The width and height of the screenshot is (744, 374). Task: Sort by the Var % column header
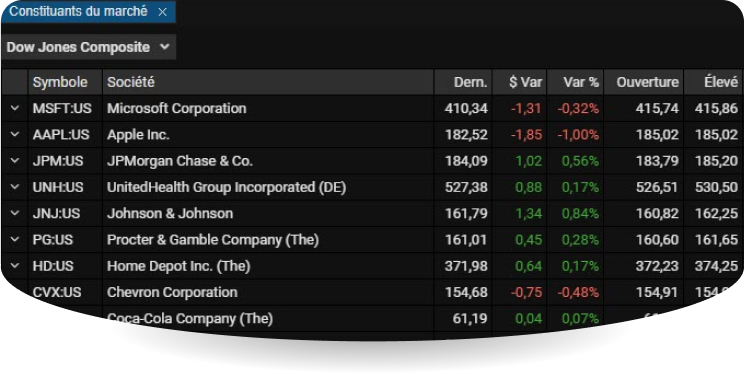coord(575,82)
